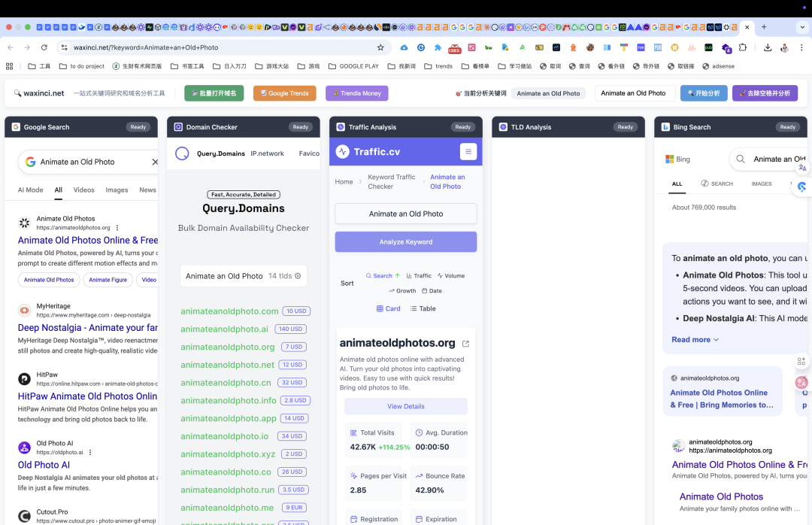Screen dimensions: 812x525
Task: Select the Google Images tab
Action: (117, 190)
